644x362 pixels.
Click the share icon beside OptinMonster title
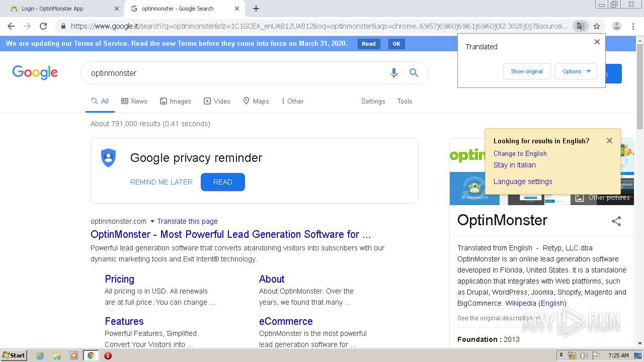point(616,221)
